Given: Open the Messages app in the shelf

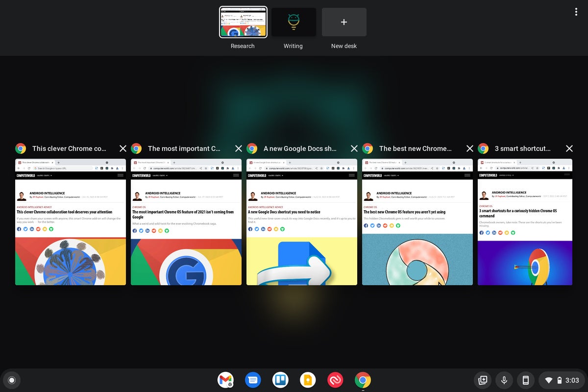Looking at the screenshot, I should tap(253, 380).
